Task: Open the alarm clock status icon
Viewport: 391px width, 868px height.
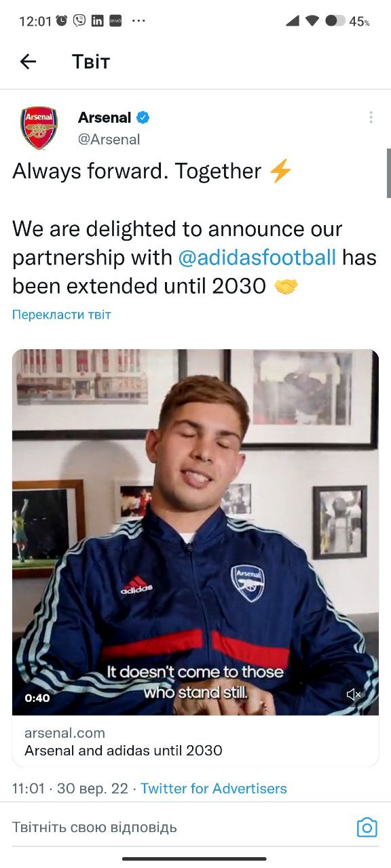Action: (x=62, y=20)
